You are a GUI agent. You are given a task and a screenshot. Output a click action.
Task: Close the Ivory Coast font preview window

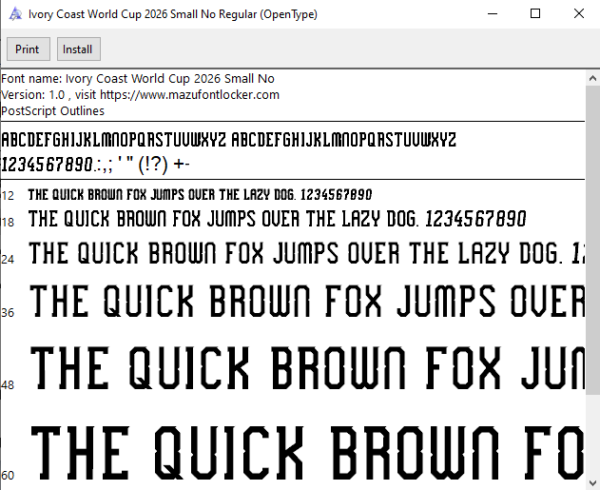point(579,14)
